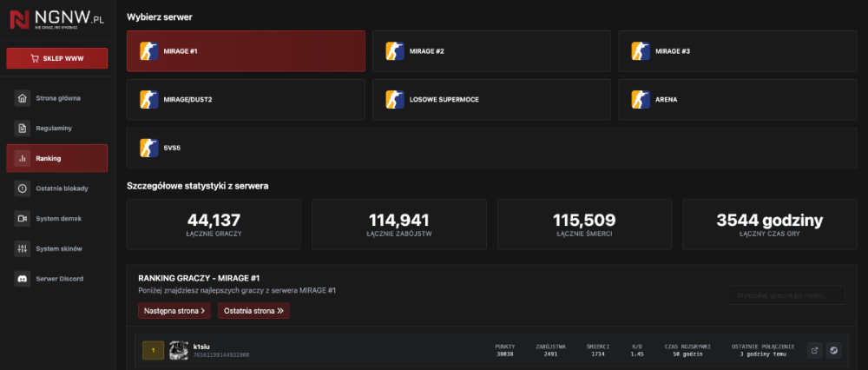
Task: Click the CS icon on MIRAGE #3 card
Action: pos(641,51)
